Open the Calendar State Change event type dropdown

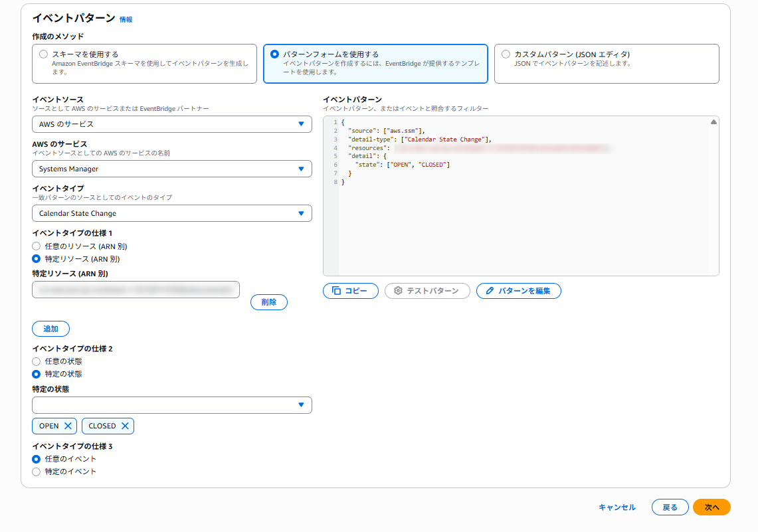point(171,213)
